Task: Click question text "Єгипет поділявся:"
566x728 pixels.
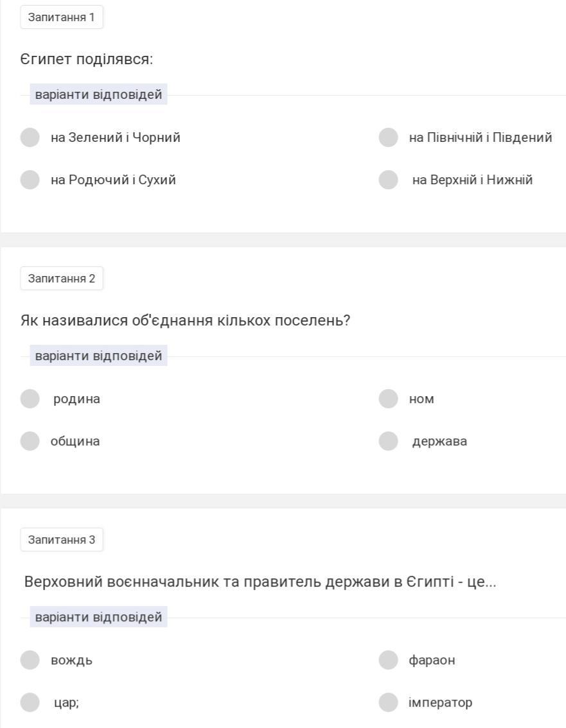Action: click(87, 60)
